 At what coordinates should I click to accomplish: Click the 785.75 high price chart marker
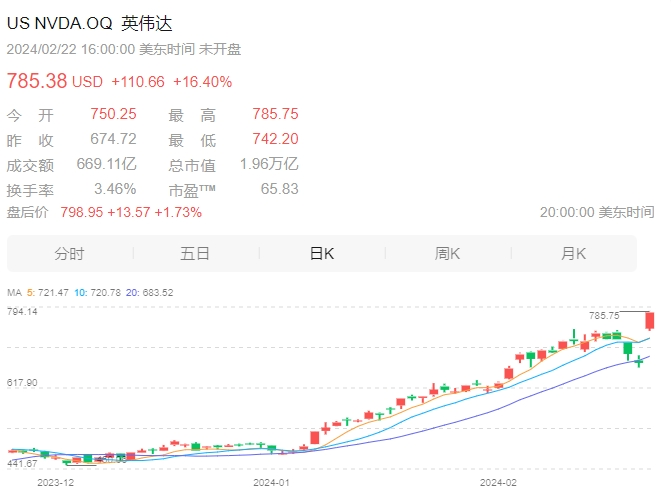pyautogui.click(x=604, y=316)
